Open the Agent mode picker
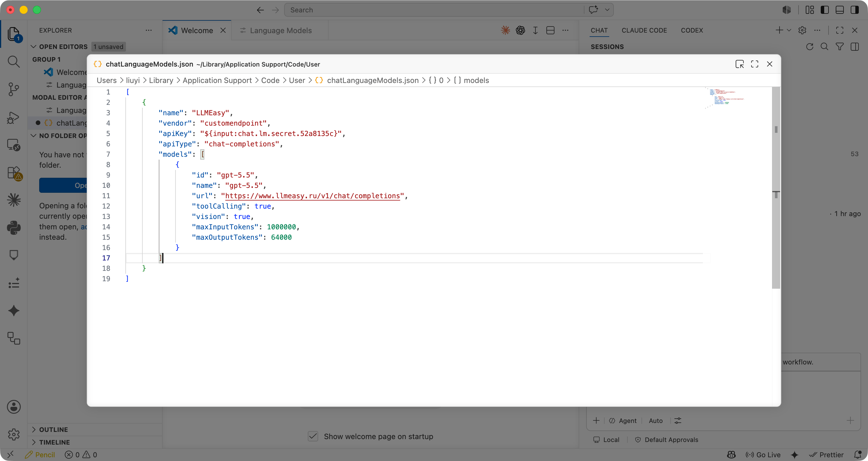Viewport: 868px width, 461px height. click(623, 421)
